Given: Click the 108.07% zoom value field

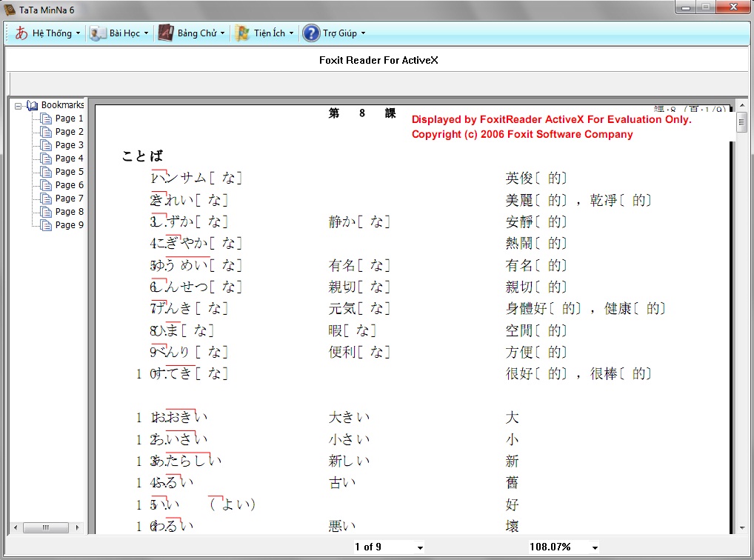Looking at the screenshot, I should tap(558, 547).
